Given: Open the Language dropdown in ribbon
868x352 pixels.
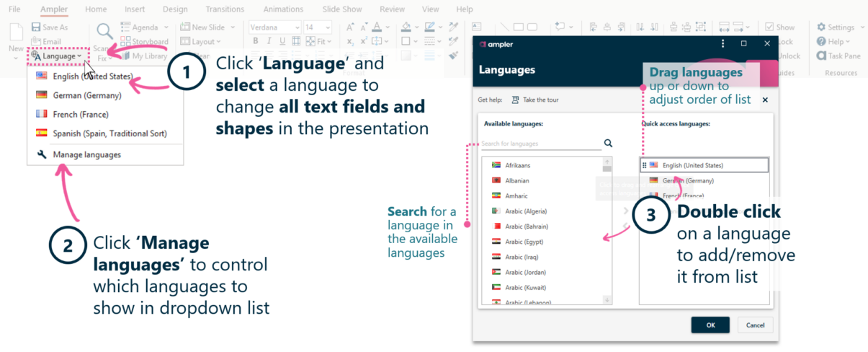Looking at the screenshot, I should tap(56, 56).
